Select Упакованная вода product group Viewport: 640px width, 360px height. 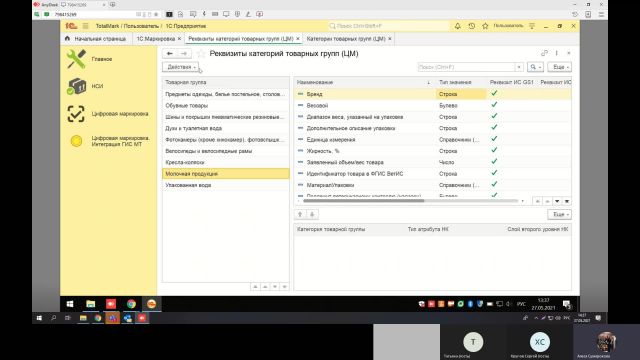(226, 185)
